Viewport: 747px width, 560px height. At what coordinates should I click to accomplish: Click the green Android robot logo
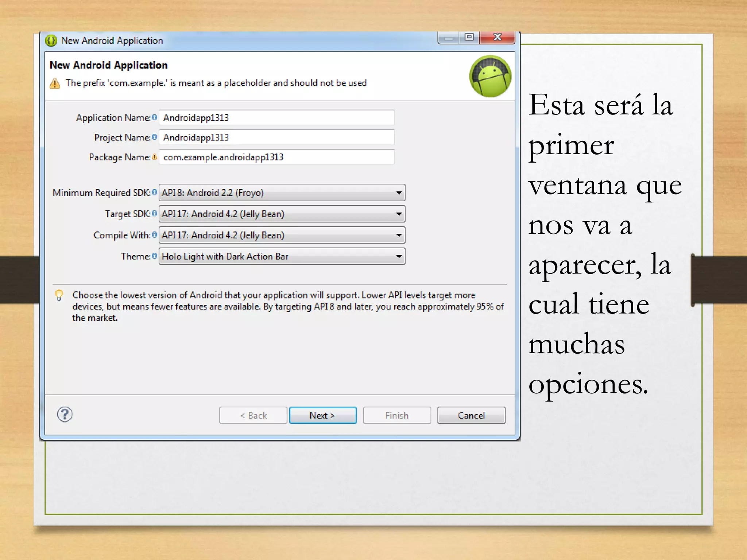(x=490, y=76)
